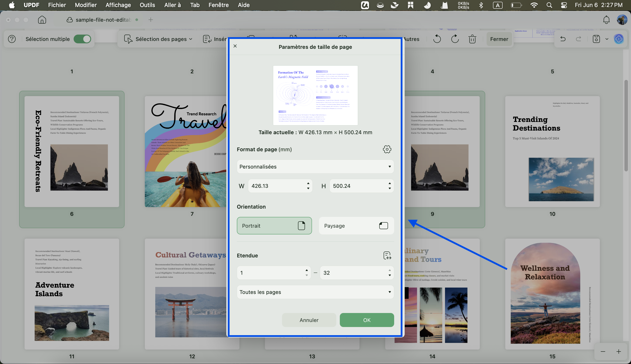
Task: Click the vertical scrollbar on the right
Action: [626, 126]
